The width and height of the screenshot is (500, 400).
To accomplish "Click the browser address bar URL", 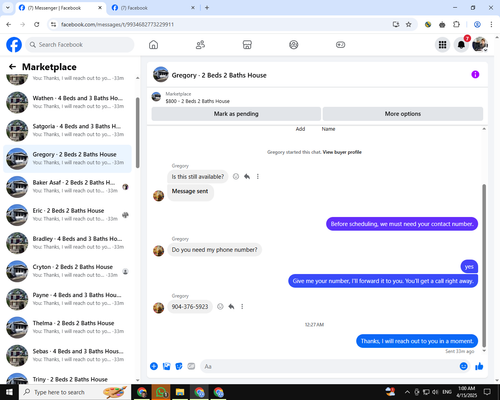I will tap(117, 24).
